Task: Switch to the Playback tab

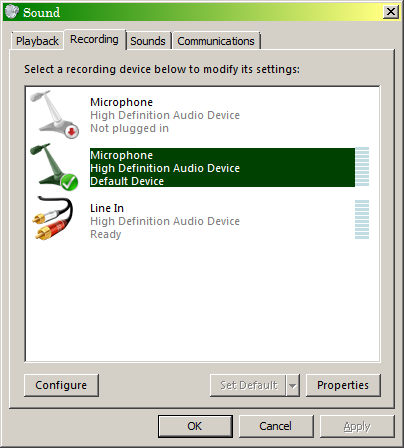Action: coord(37,41)
